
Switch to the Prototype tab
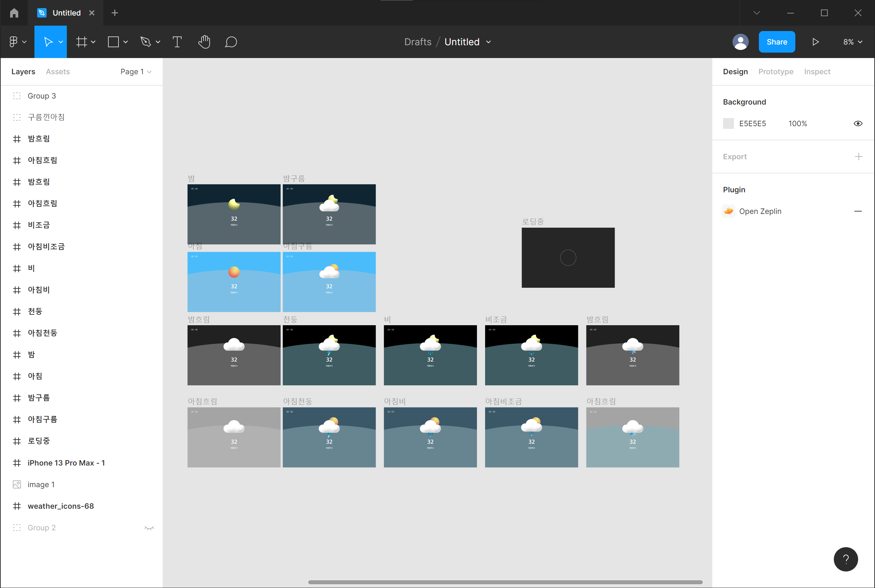pyautogui.click(x=775, y=72)
